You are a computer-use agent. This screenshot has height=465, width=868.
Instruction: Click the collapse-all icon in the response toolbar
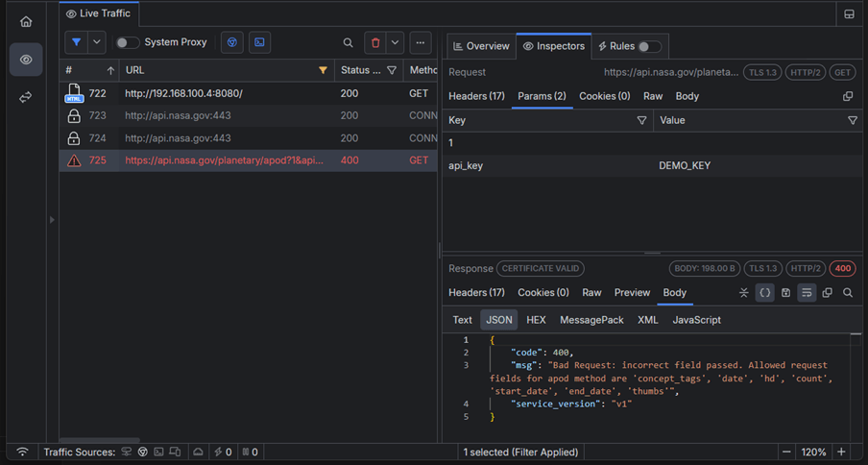click(744, 292)
